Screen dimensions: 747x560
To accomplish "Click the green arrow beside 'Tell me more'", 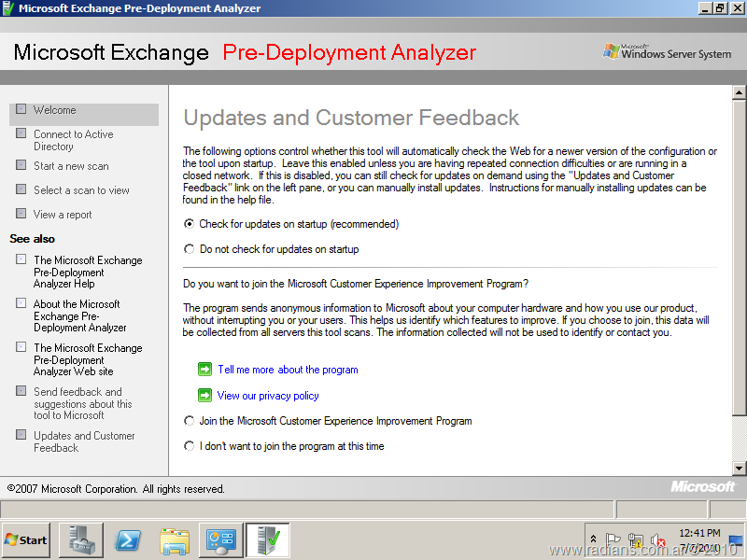I will [x=204, y=370].
